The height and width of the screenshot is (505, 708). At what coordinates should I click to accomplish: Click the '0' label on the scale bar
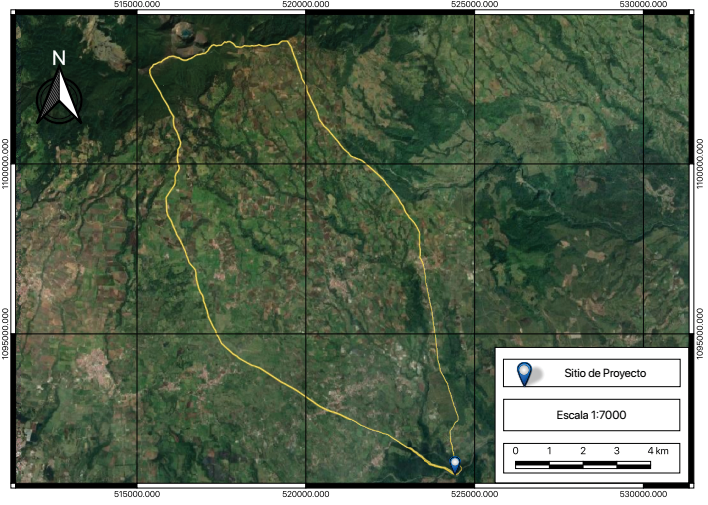(x=515, y=451)
